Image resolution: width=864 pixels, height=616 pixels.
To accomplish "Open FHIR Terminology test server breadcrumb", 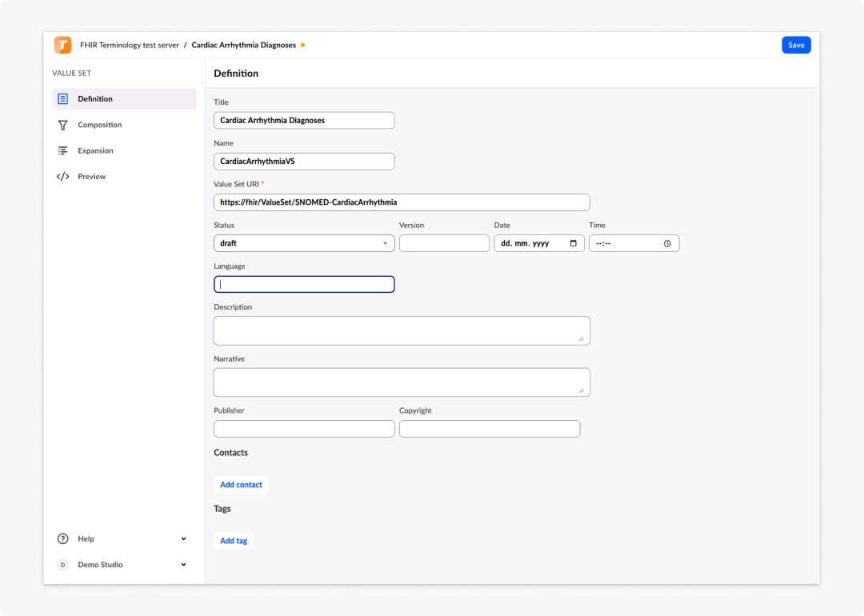I will pyautogui.click(x=130, y=45).
